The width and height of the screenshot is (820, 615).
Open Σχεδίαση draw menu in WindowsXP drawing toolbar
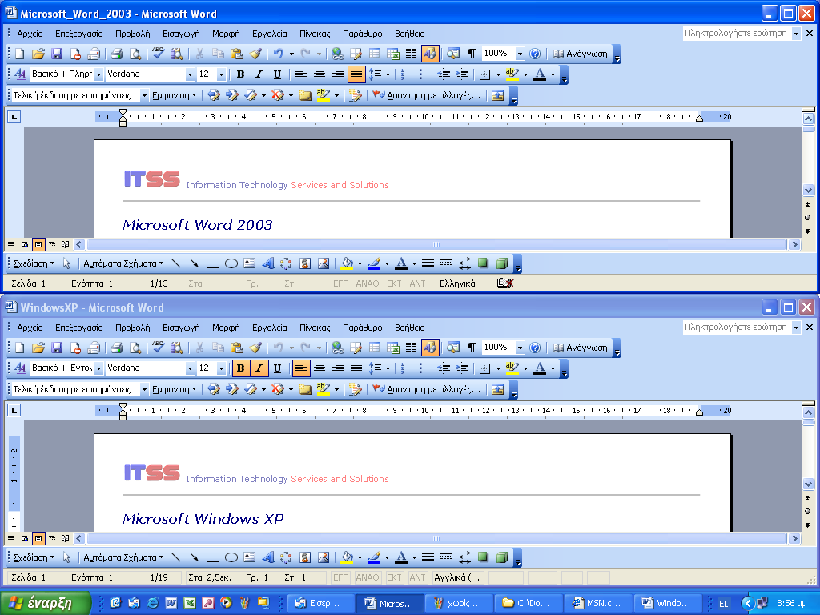point(33,557)
